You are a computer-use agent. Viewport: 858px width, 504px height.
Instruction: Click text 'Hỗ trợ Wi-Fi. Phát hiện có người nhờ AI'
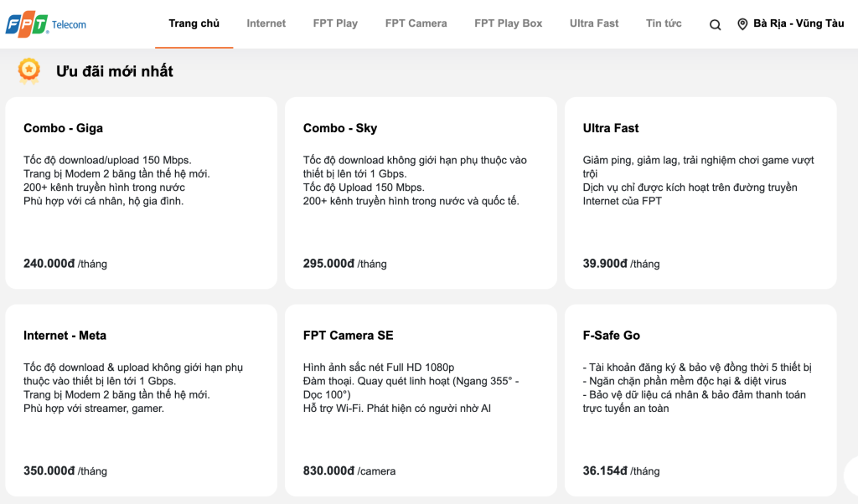pos(396,409)
